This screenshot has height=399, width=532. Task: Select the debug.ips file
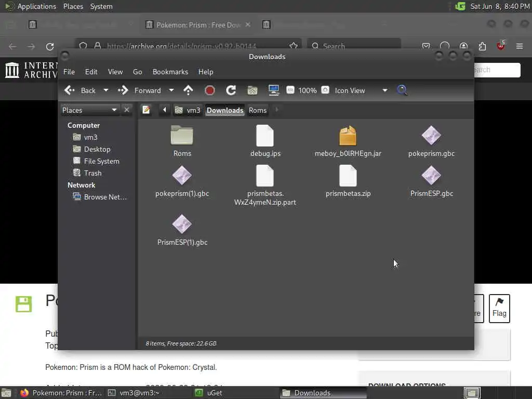[x=265, y=136]
